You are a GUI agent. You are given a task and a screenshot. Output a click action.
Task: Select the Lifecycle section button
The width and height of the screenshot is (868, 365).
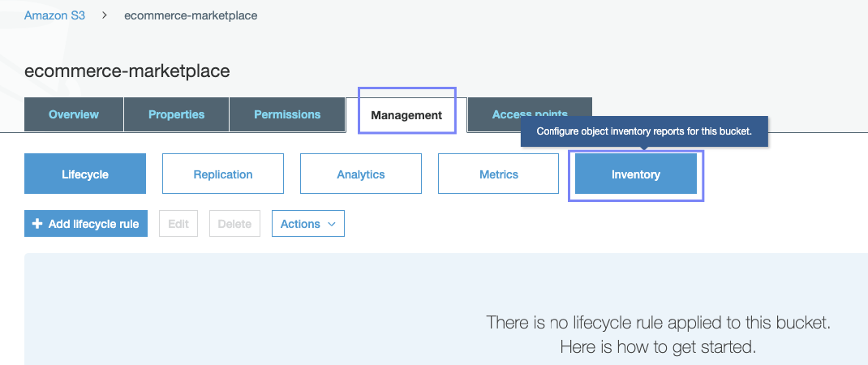(x=85, y=174)
